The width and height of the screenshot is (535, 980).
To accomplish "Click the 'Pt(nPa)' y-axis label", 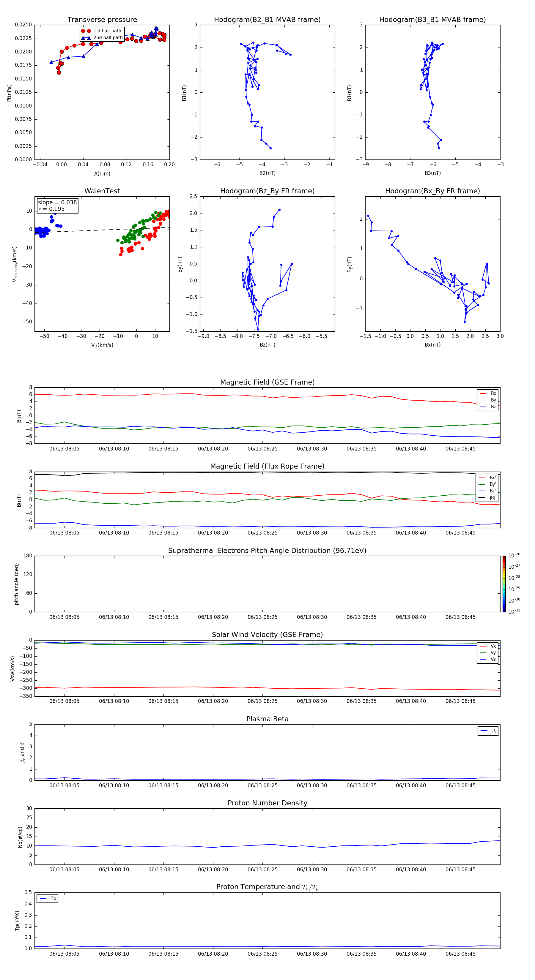I will [x=9, y=93].
